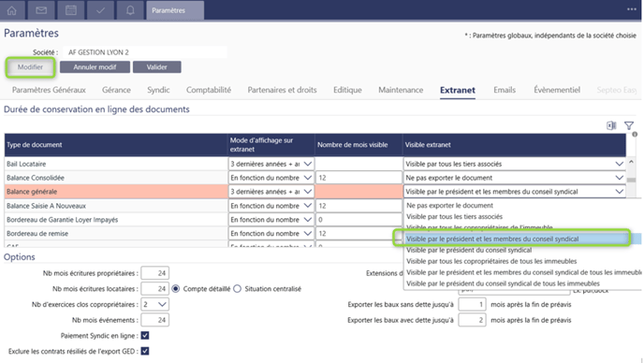Choose 'Visible par tous les copropriétaires de tous les immeubles'
The width and height of the screenshot is (644, 363).
491,261
